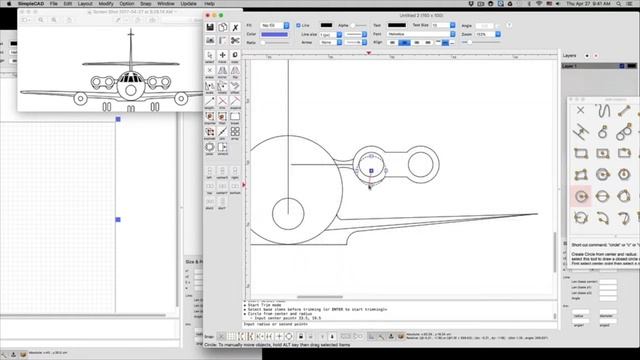The image size is (640, 360).
Task: Choose the trim tool with red X
Action: (222, 101)
